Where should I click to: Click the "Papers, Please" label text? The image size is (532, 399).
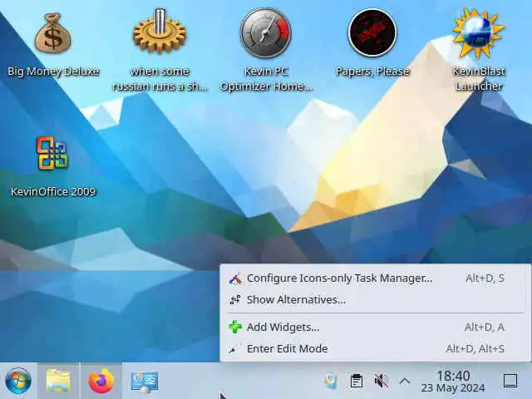click(x=372, y=71)
